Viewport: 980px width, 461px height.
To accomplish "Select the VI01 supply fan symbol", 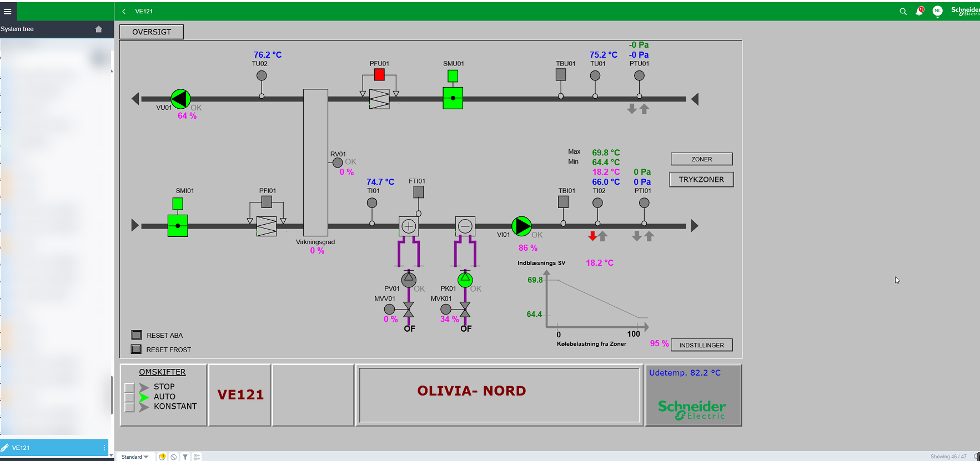I will tap(521, 226).
